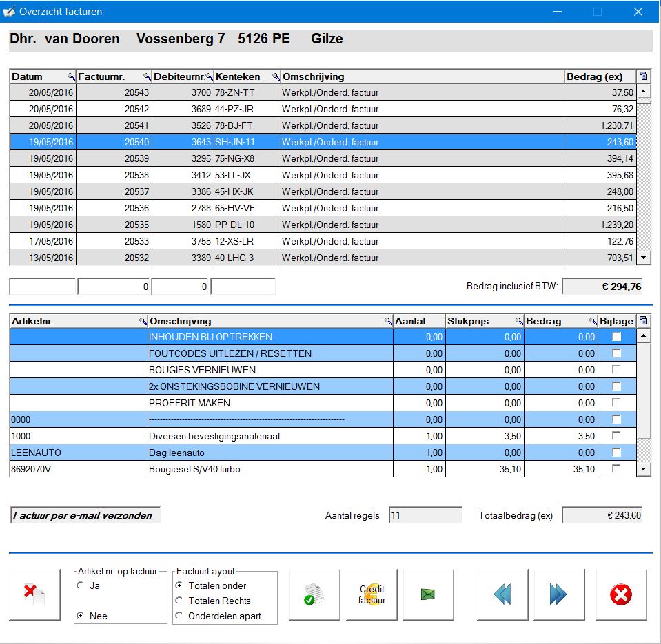Image resolution: width=661 pixels, height=644 pixels.
Task: Go to next invoice with right arrows
Action: pyautogui.click(x=558, y=594)
